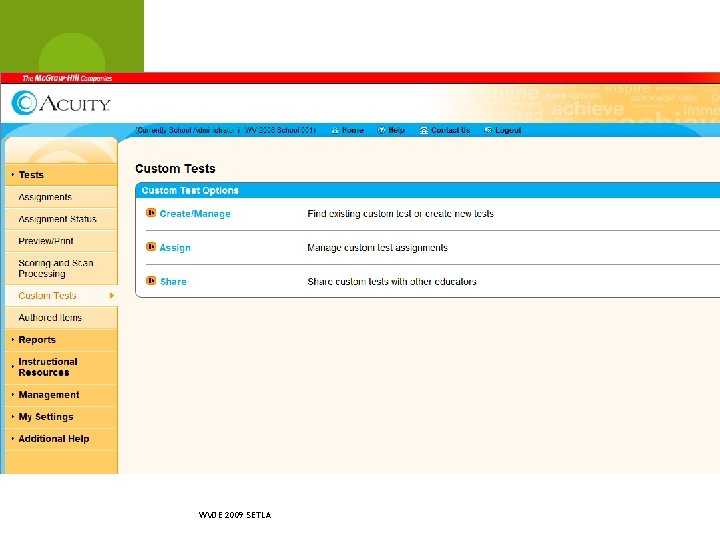Collapse the Tests menu section
The height and width of the screenshot is (540, 720).
coord(62,175)
